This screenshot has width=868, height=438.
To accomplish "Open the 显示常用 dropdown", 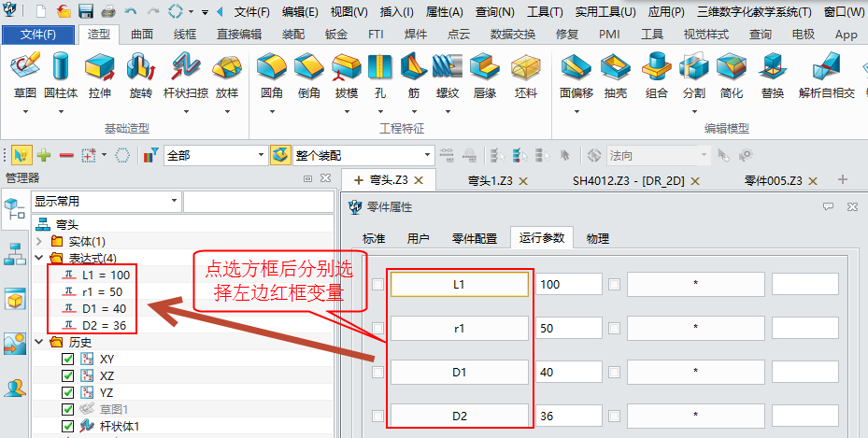I will 106,201.
